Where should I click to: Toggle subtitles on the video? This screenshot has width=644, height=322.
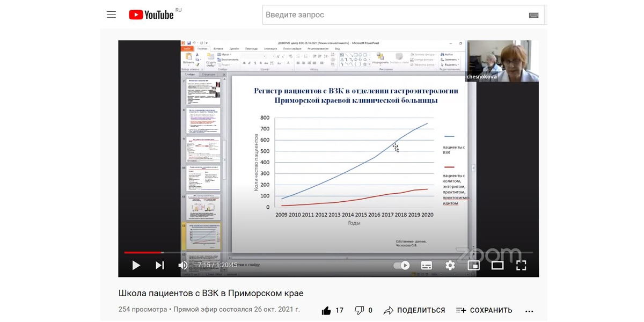pyautogui.click(x=427, y=265)
